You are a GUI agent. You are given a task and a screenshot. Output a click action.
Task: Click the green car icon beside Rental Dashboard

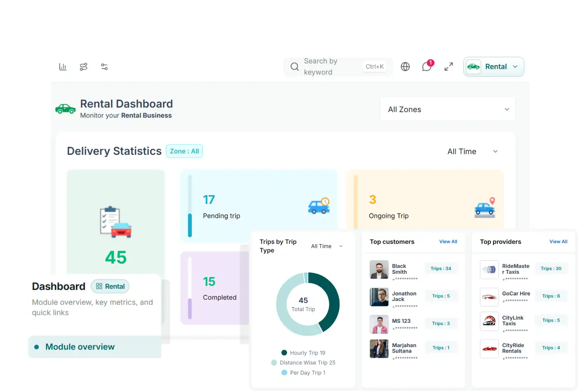pyautogui.click(x=65, y=109)
